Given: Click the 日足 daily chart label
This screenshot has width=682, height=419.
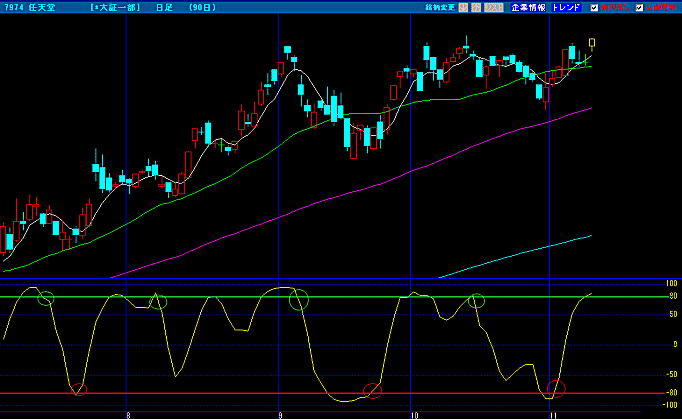Looking at the screenshot, I should (164, 7).
